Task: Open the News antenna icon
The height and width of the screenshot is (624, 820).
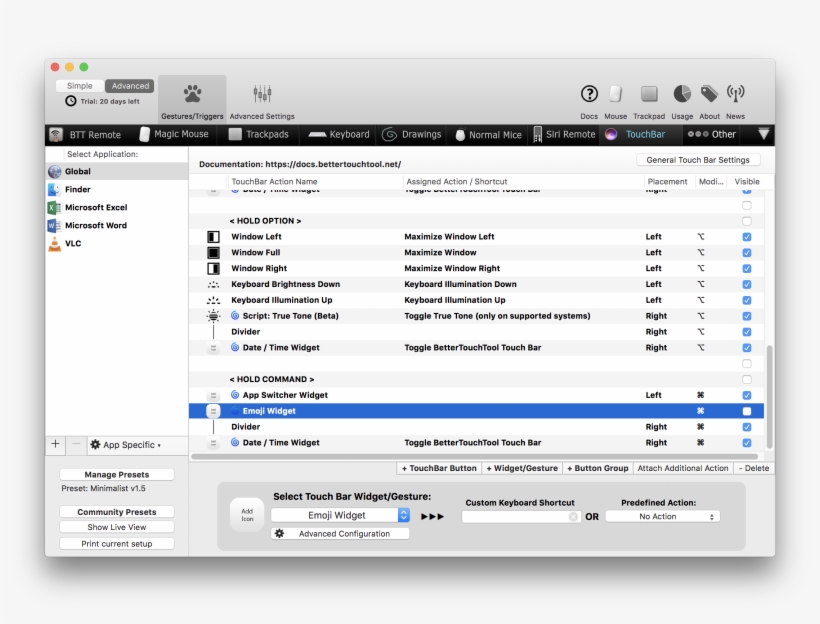Action: (736, 94)
